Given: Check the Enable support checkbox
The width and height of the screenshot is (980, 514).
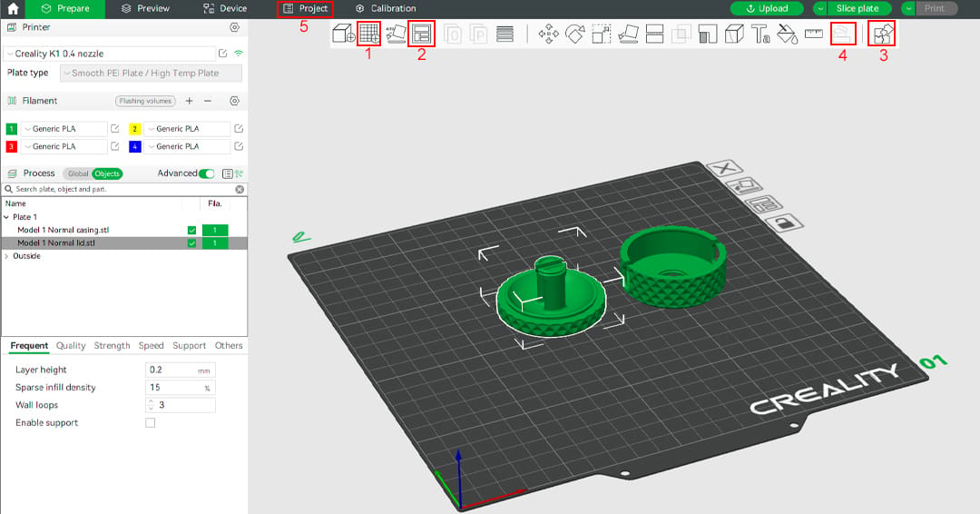Looking at the screenshot, I should tap(150, 422).
